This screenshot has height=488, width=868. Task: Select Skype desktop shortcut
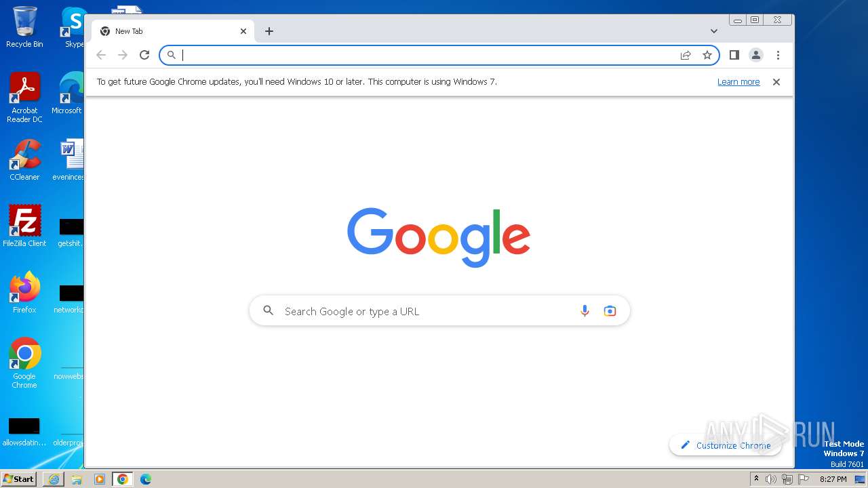[73, 27]
